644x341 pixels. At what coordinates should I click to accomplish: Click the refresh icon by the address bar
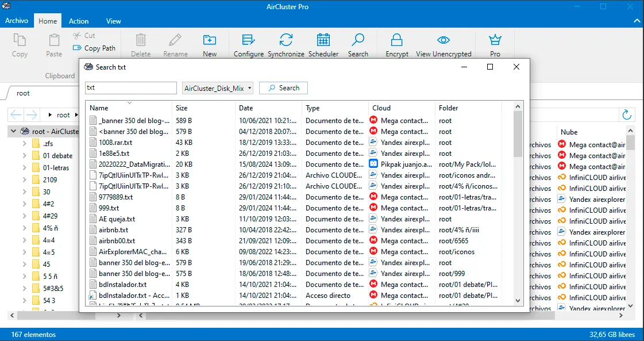(627, 115)
